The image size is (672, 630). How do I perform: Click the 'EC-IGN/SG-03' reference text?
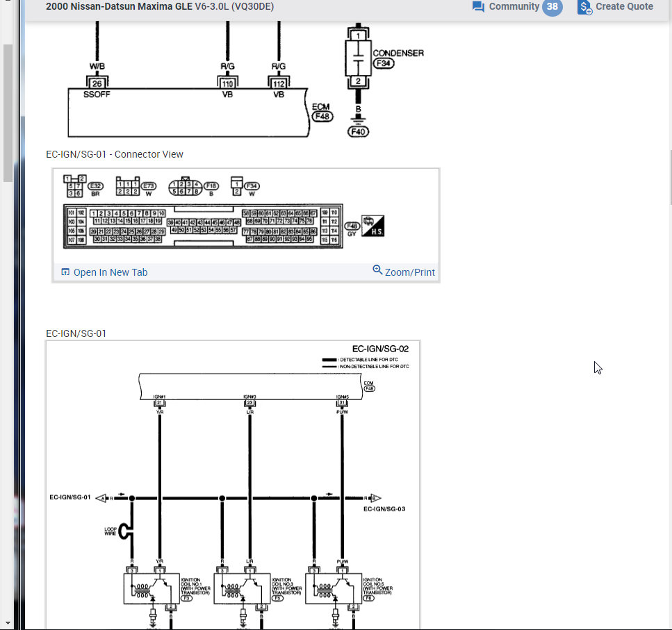384,509
